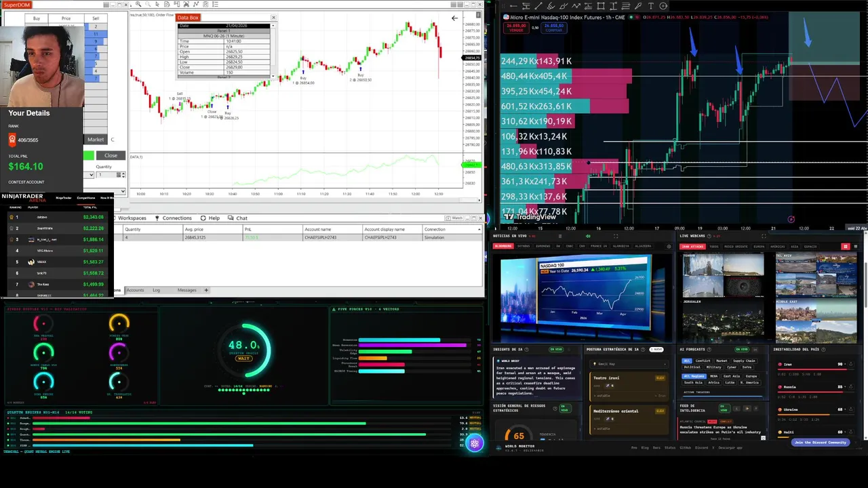Image resolution: width=868 pixels, height=488 pixels.
Task: Mute the live news audio speaker icon
Action: pos(588,236)
